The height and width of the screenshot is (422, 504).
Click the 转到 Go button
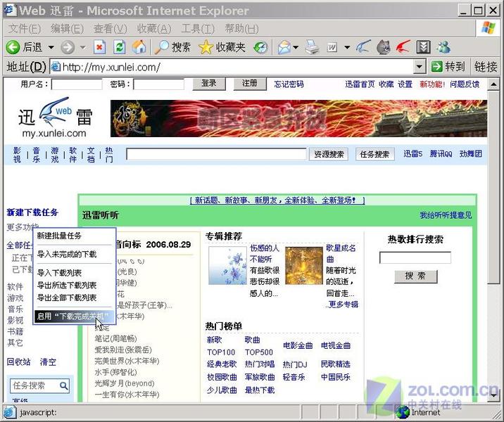tap(448, 67)
